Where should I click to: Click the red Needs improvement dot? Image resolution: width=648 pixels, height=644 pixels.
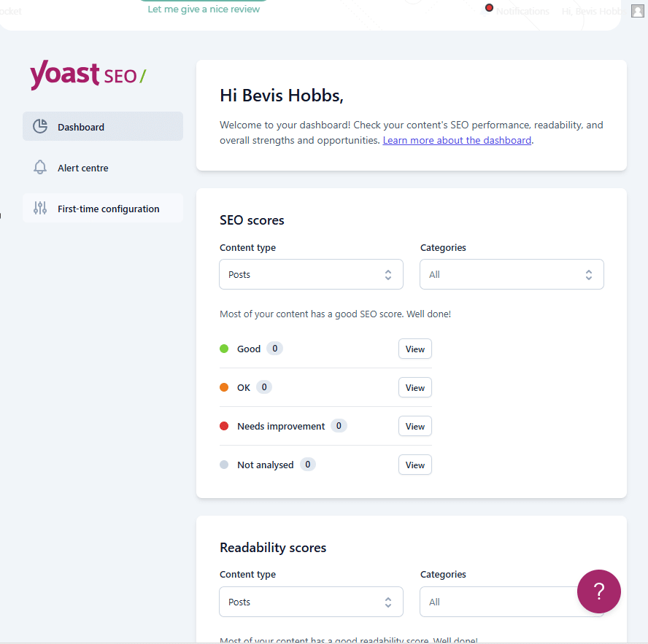click(x=224, y=426)
